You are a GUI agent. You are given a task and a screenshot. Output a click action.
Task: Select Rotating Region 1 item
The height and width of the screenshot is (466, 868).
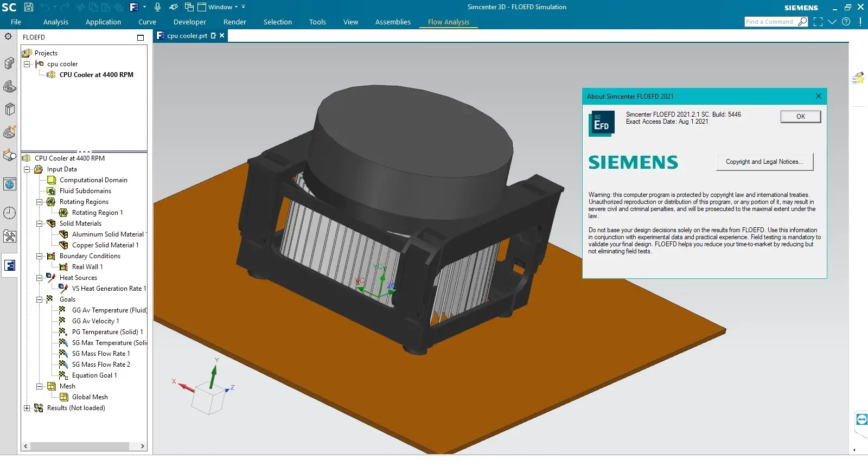click(x=98, y=213)
